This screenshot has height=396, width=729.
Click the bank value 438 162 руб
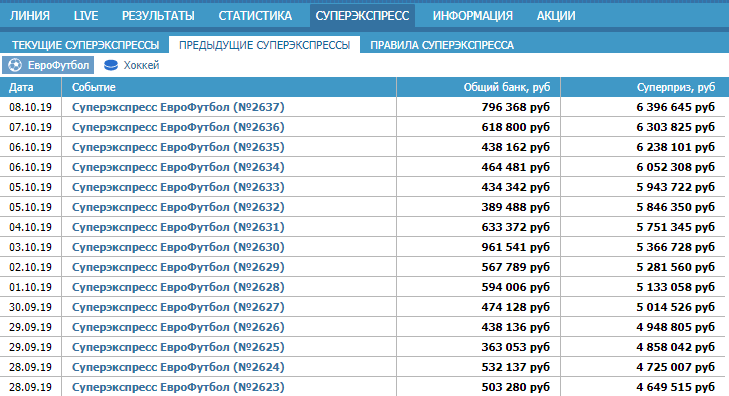[x=516, y=147]
